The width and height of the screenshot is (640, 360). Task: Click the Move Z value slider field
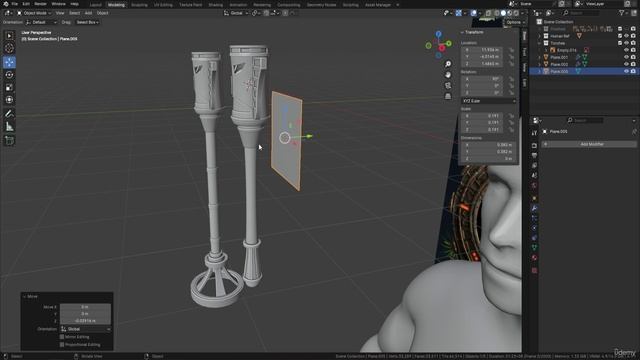85,321
